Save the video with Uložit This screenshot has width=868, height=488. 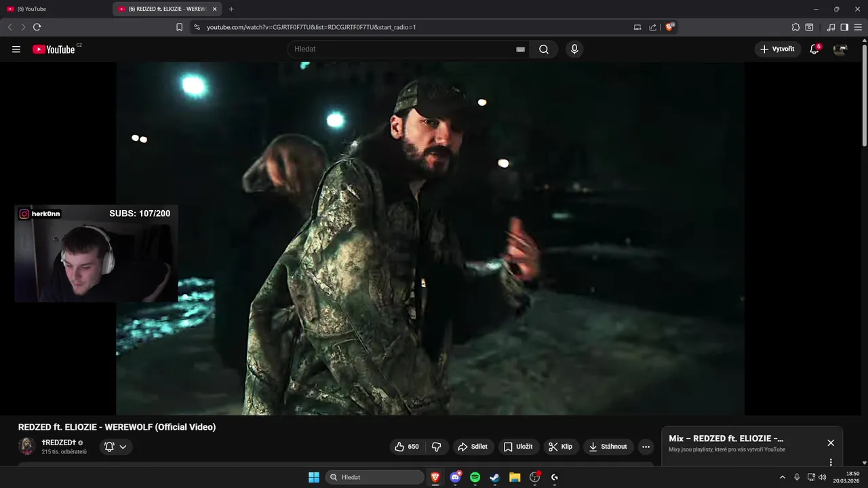519,447
